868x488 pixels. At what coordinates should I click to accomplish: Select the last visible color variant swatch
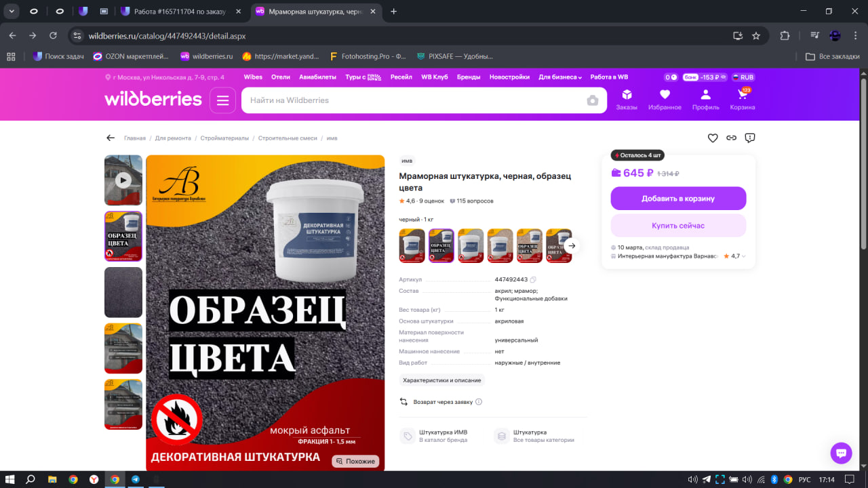click(x=559, y=246)
